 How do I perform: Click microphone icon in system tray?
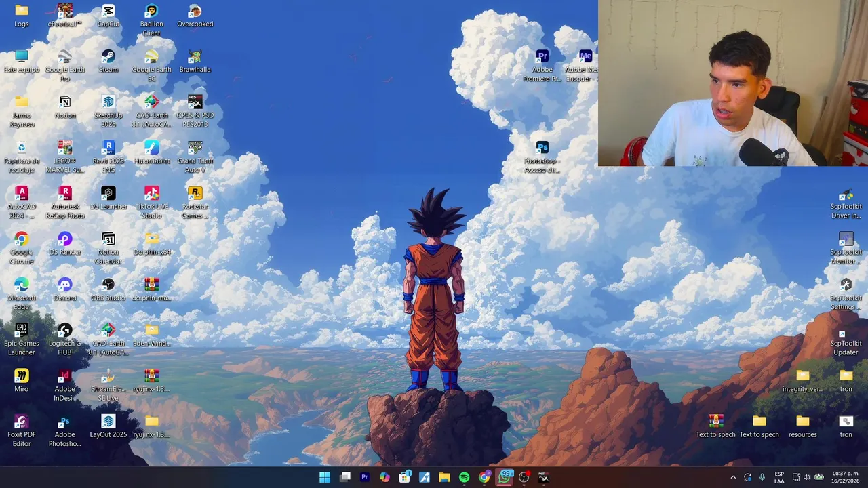pos(762,477)
